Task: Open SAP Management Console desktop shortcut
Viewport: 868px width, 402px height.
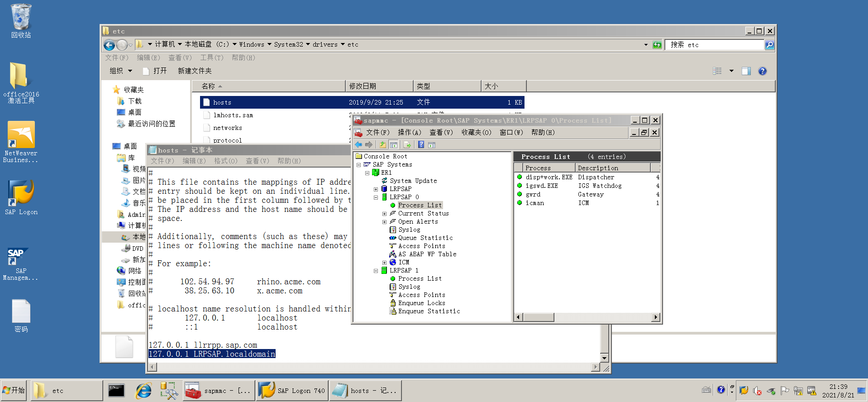Action: [x=21, y=264]
